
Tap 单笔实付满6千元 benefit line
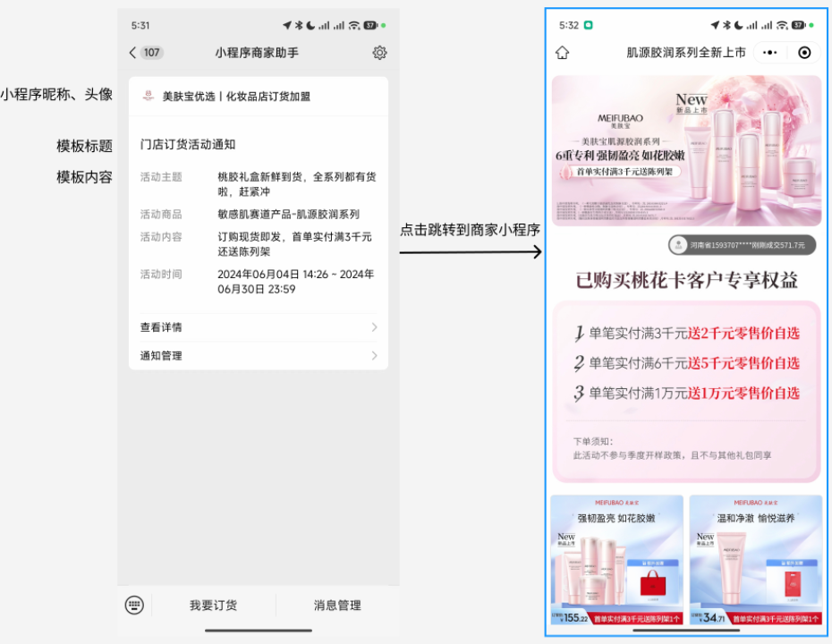click(688, 363)
